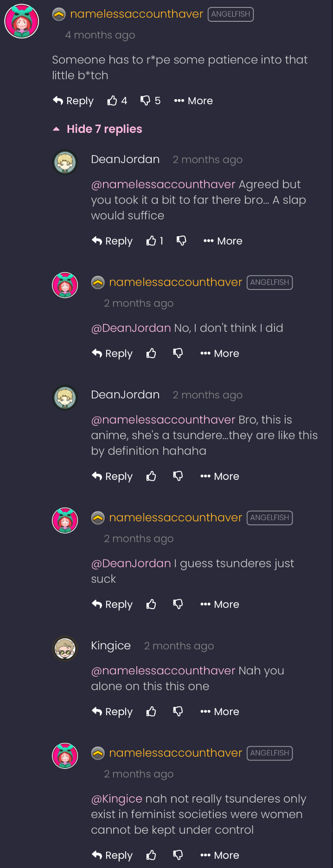Open Kingice's avatar thumbnail
The height and width of the screenshot is (868, 333).
tap(65, 648)
